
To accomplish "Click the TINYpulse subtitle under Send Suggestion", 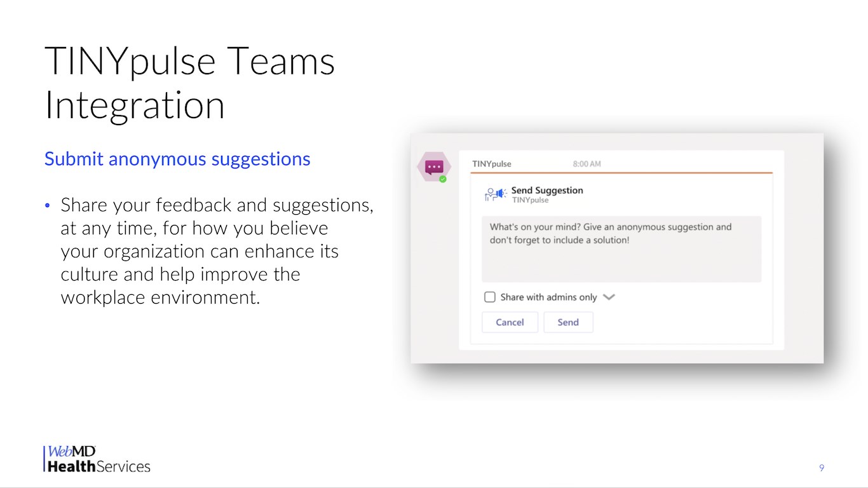I will tap(531, 200).
